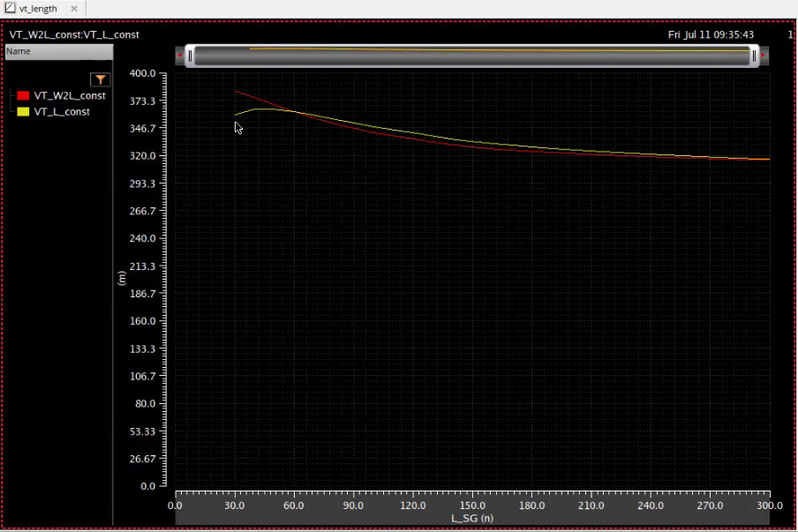
Task: Click the 150.0 x-axis tick label
Action: pyautogui.click(x=472, y=506)
